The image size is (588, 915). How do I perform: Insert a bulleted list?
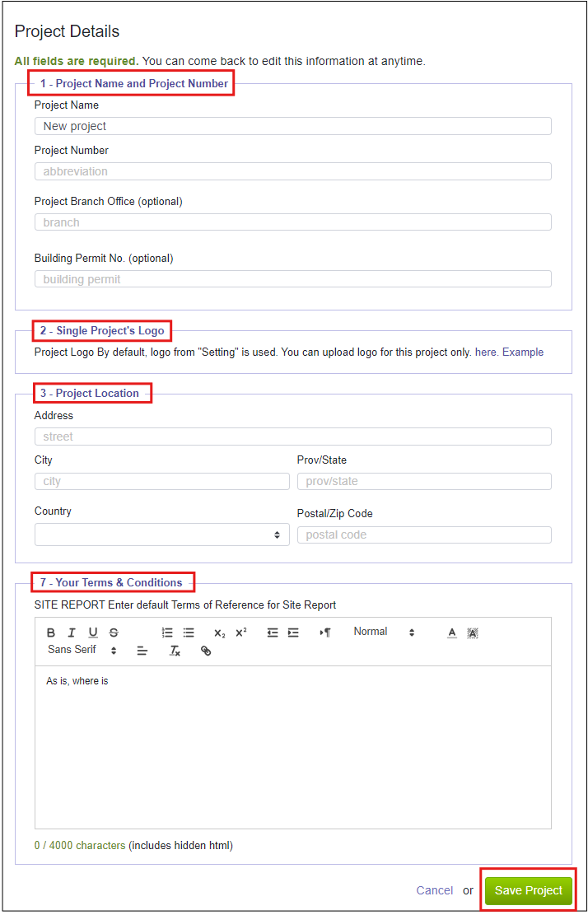(189, 633)
